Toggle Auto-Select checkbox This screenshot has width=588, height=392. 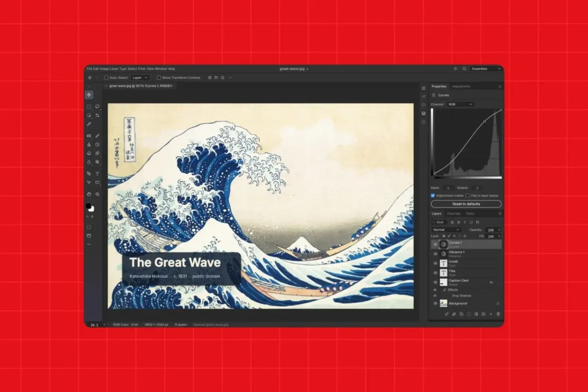click(x=106, y=78)
